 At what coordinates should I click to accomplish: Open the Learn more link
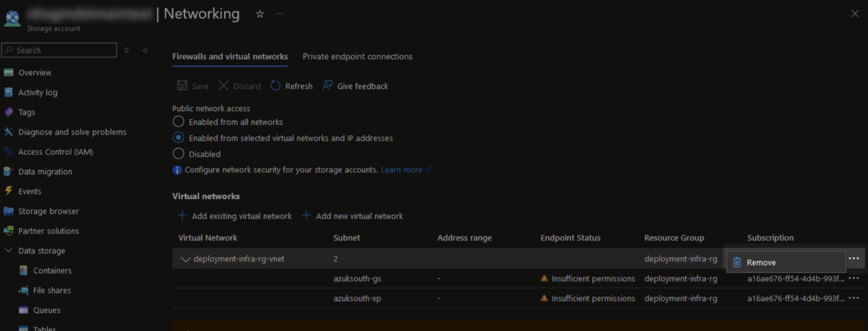(401, 169)
